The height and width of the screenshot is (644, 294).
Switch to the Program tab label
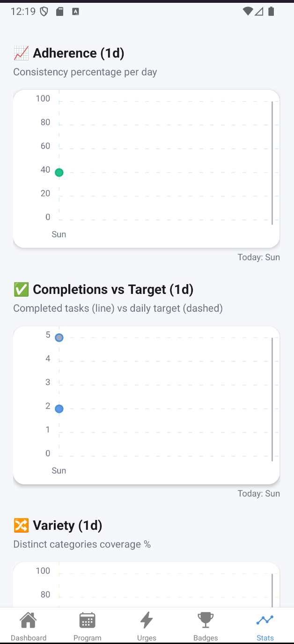87,637
